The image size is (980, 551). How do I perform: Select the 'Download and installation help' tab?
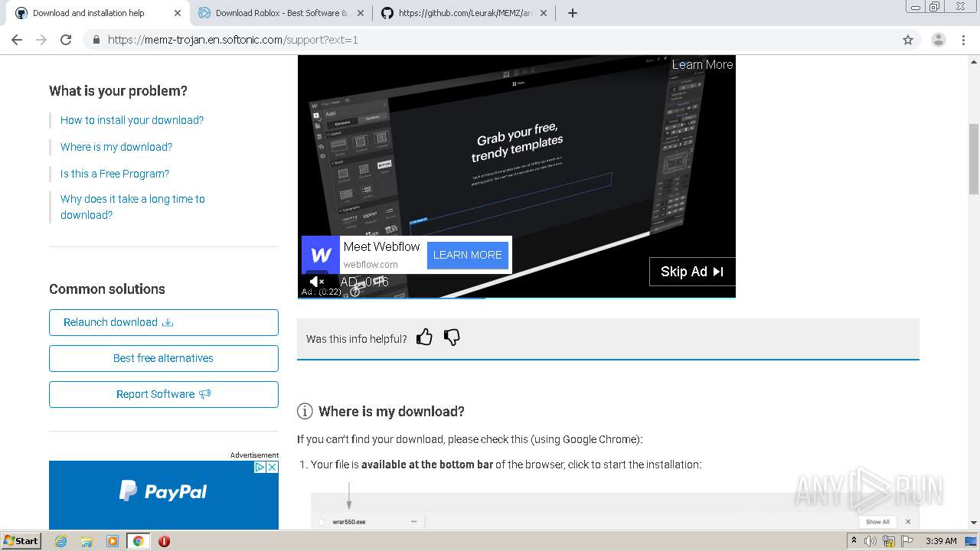pos(97,13)
